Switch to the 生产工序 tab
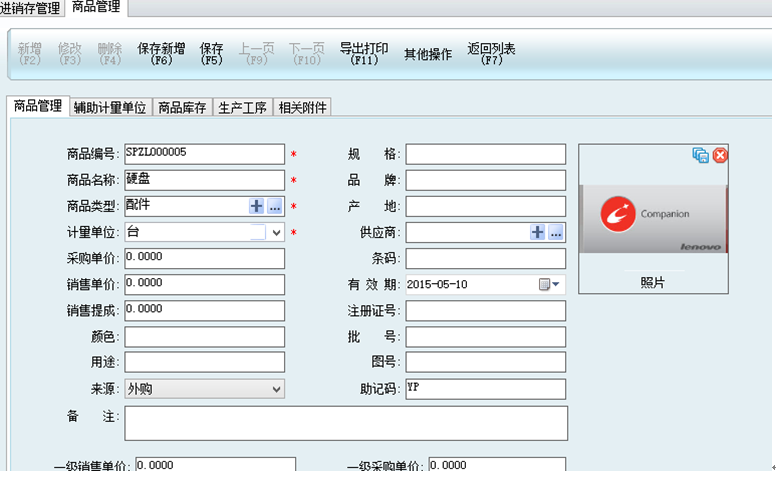Viewport: 776px width, 477px height. [x=242, y=107]
